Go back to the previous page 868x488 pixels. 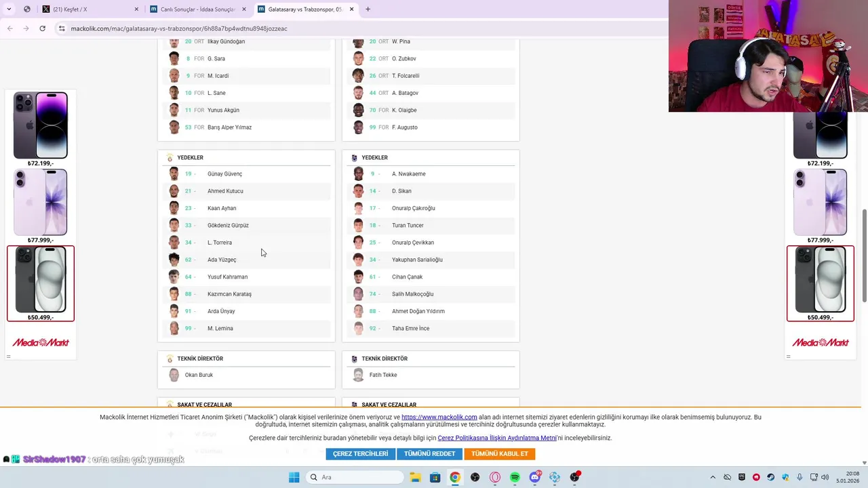tap(9, 28)
